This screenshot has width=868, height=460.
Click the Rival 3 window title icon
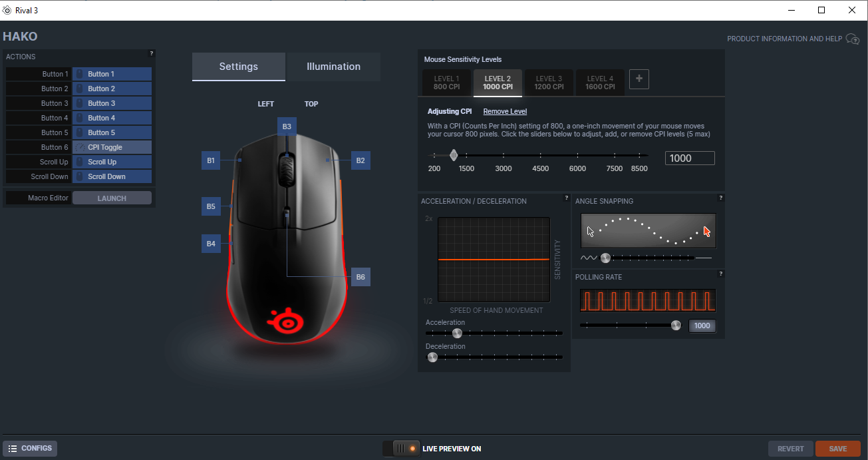pyautogui.click(x=7, y=10)
